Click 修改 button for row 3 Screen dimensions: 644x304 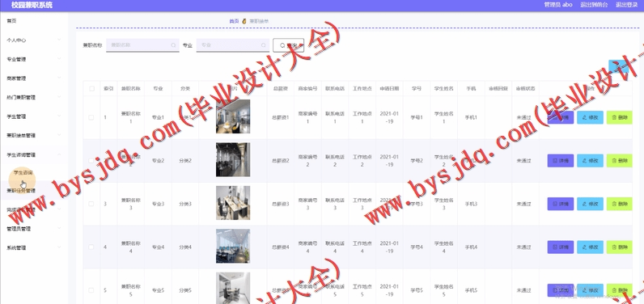[x=590, y=204]
